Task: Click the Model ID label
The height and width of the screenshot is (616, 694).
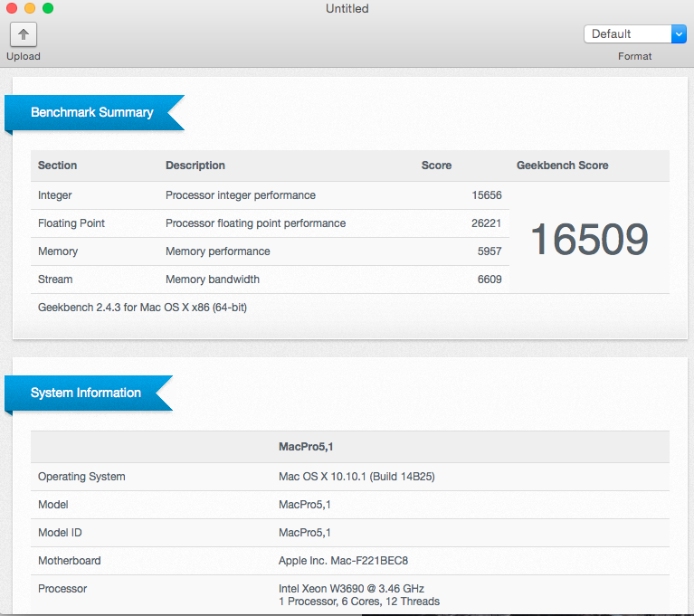Action: tap(60, 533)
